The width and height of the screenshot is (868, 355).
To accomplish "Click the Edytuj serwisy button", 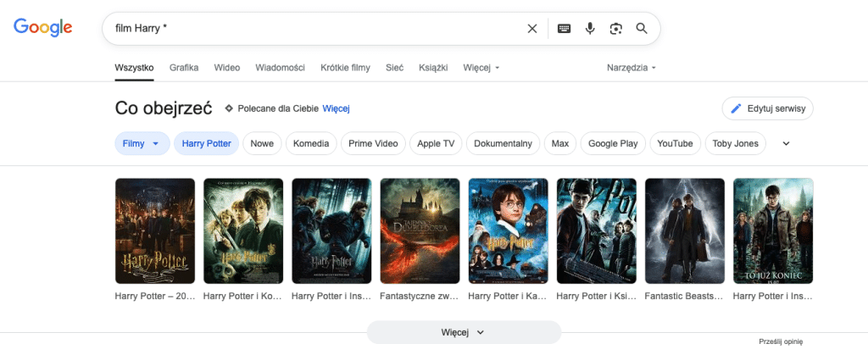I will pos(767,108).
